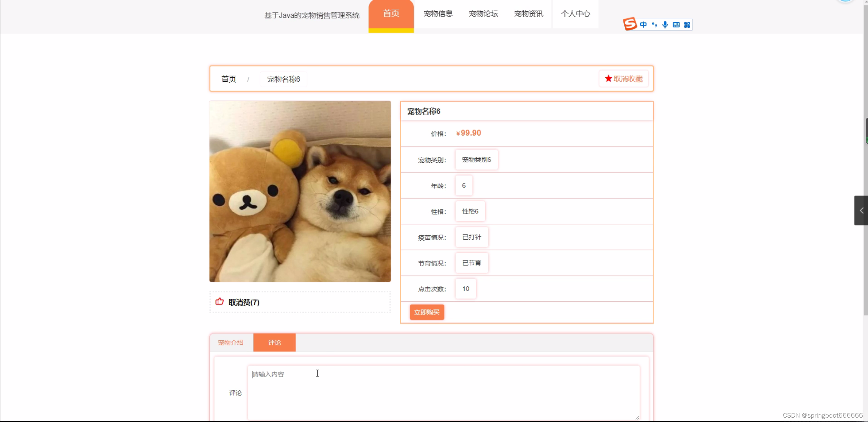Open the 个人中心 menu
Image resolution: width=868 pixels, height=422 pixels.
tap(575, 14)
